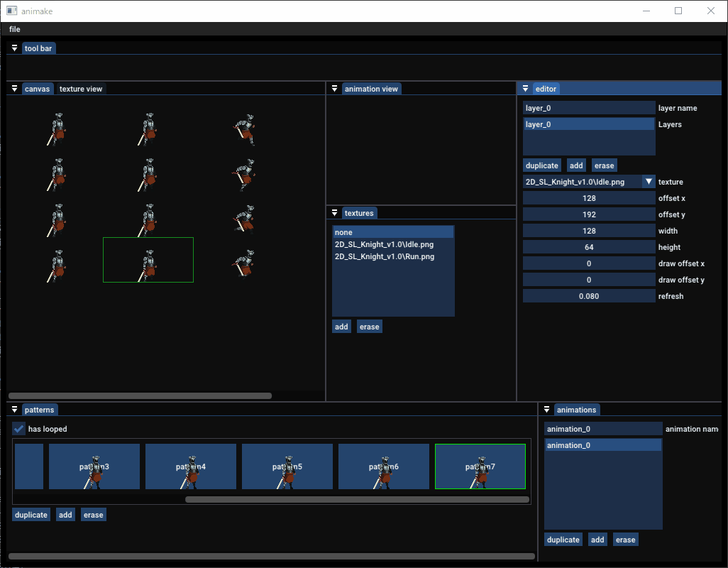This screenshot has width=728, height=568.
Task: Select pattern5 thumbnail
Action: coord(287,466)
